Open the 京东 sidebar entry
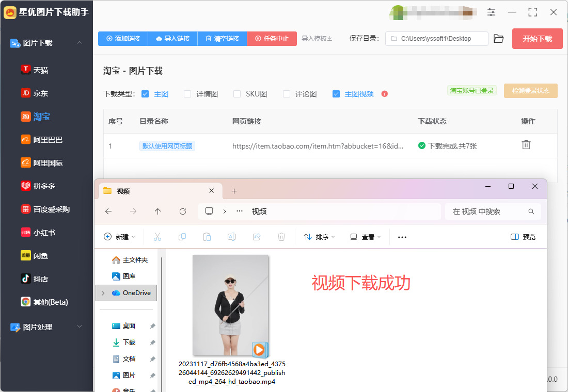Viewport: 568px width, 392px height. (35, 93)
